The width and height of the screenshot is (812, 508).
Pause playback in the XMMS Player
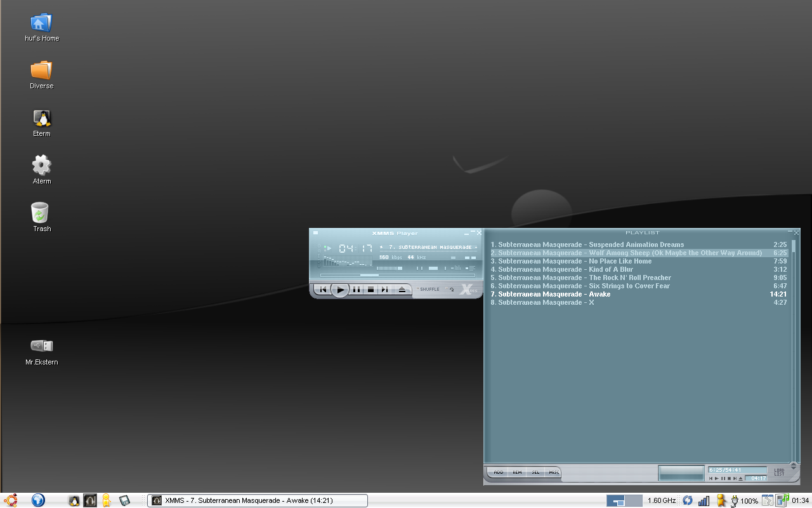click(357, 290)
